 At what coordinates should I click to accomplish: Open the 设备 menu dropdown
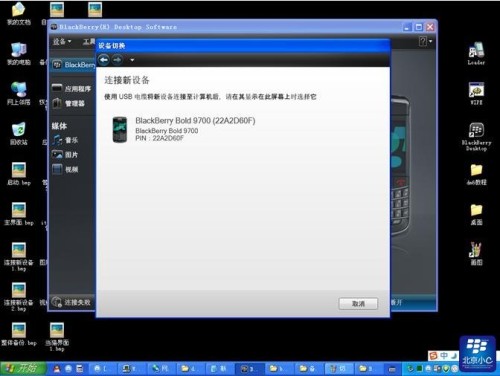[62, 42]
